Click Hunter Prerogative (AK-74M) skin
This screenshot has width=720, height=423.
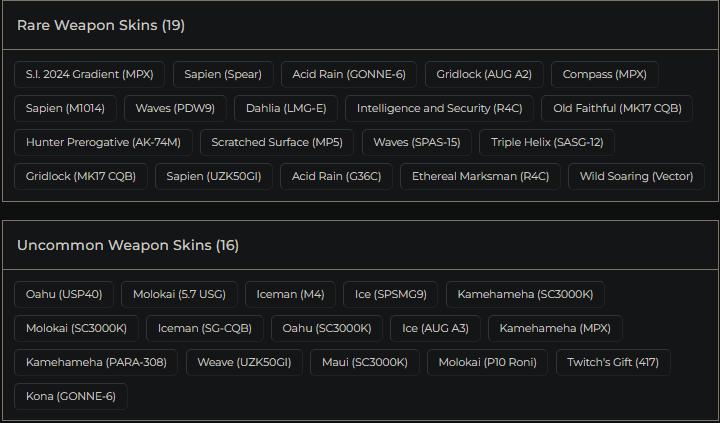[x=103, y=142]
